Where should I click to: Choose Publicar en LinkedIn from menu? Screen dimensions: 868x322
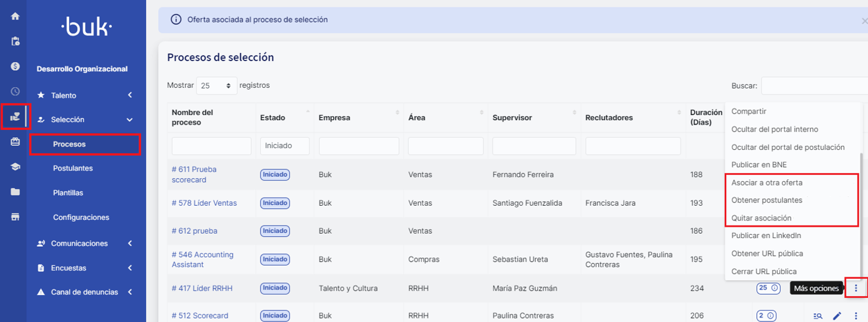(x=766, y=236)
